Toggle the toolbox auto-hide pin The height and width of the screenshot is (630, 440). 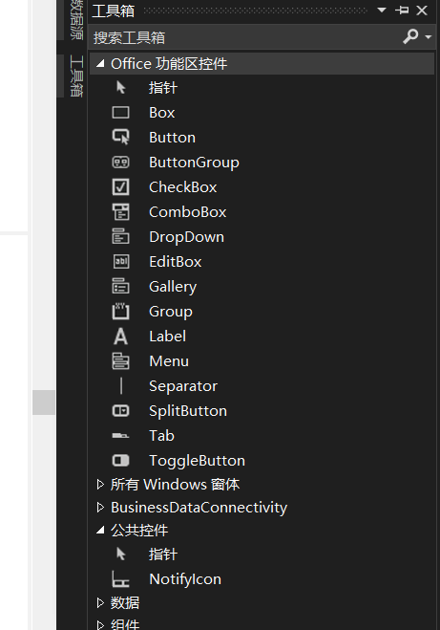pyautogui.click(x=402, y=10)
